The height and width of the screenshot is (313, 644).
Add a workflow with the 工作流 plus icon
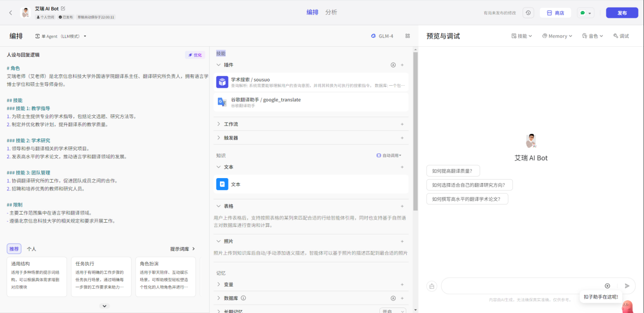(x=402, y=124)
